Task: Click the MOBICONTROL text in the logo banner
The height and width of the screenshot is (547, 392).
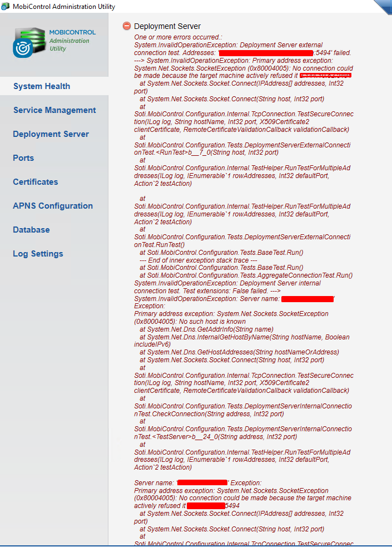Action: pos(72,33)
